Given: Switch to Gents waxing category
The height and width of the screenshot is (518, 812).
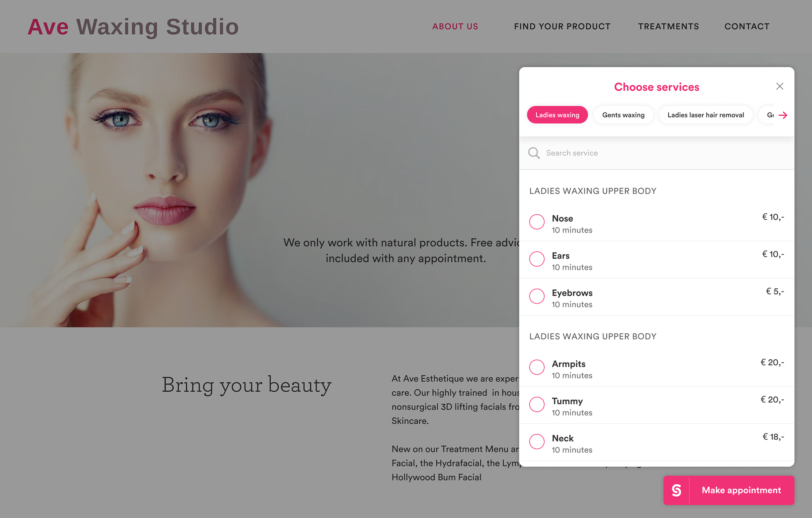Looking at the screenshot, I should pos(623,115).
